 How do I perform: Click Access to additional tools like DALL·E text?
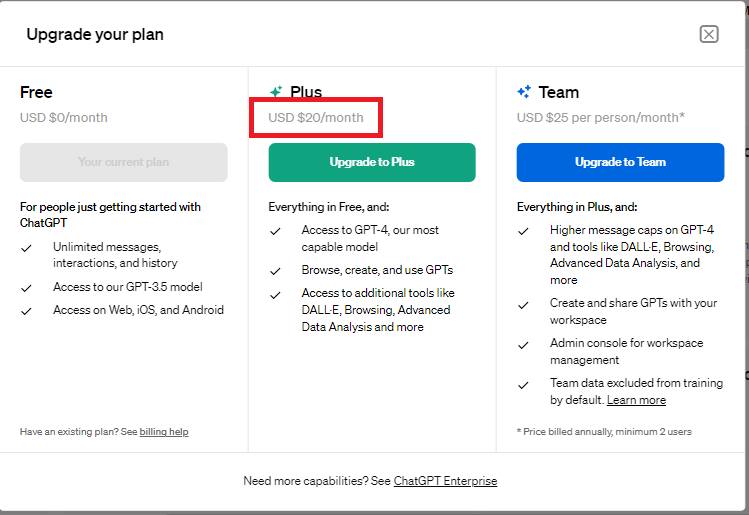pyautogui.click(x=378, y=310)
